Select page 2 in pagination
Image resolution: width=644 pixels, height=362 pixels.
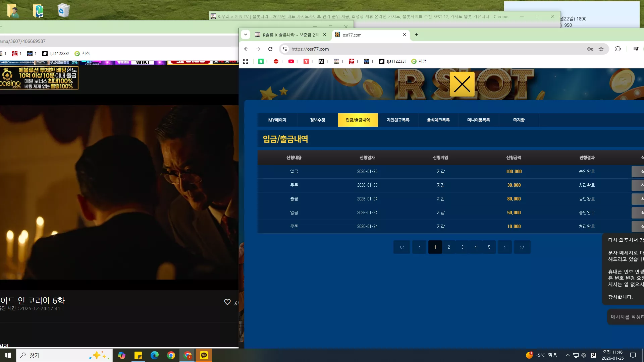(449, 247)
